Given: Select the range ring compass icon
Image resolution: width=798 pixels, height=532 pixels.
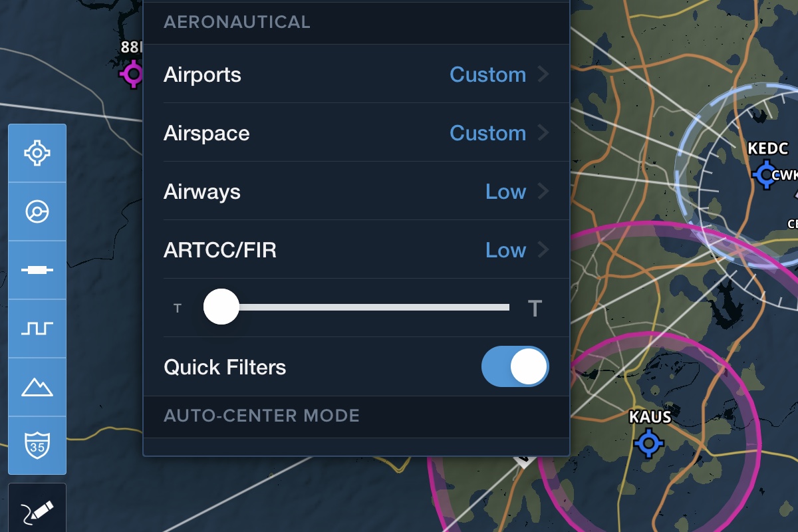Looking at the screenshot, I should coord(37,211).
